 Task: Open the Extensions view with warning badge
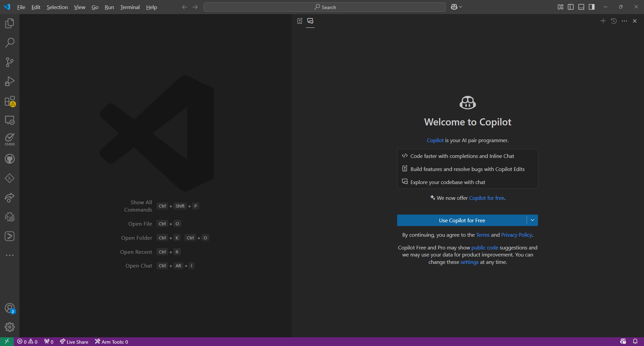pos(10,101)
